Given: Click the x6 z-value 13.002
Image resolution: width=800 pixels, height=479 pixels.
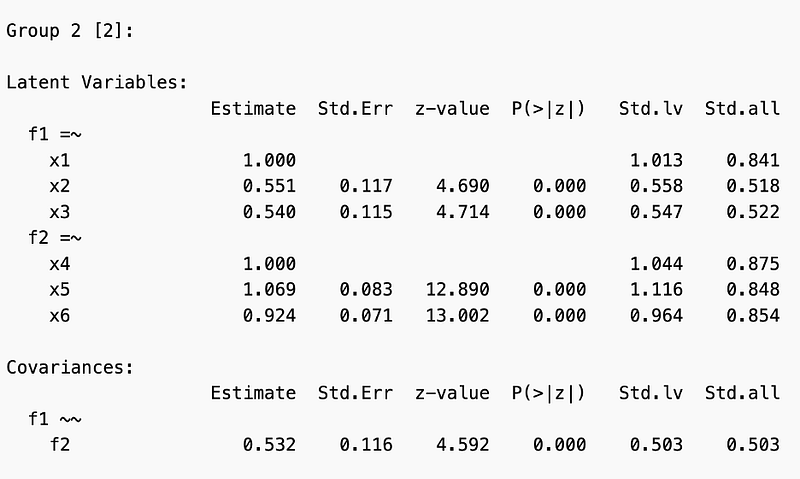Looking at the screenshot, I should 453,316.
